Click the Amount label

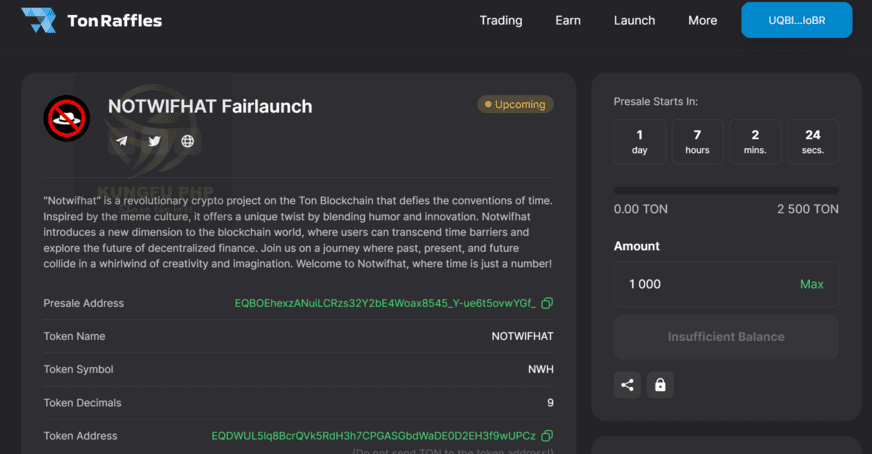click(637, 246)
